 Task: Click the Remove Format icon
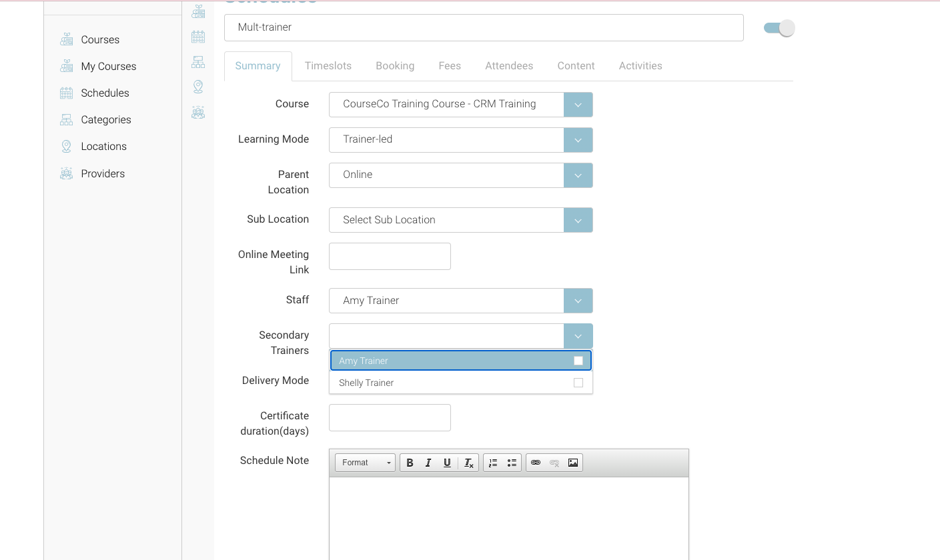pos(468,463)
